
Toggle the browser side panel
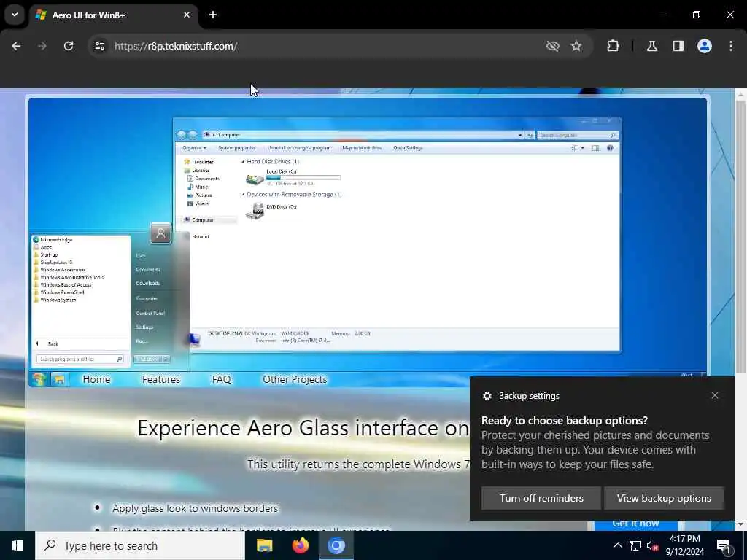[678, 46]
